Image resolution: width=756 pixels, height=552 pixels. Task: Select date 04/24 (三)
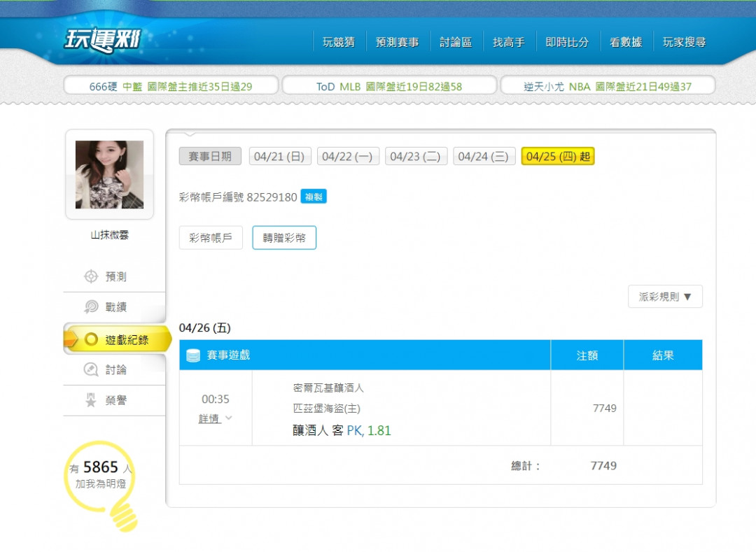point(484,157)
